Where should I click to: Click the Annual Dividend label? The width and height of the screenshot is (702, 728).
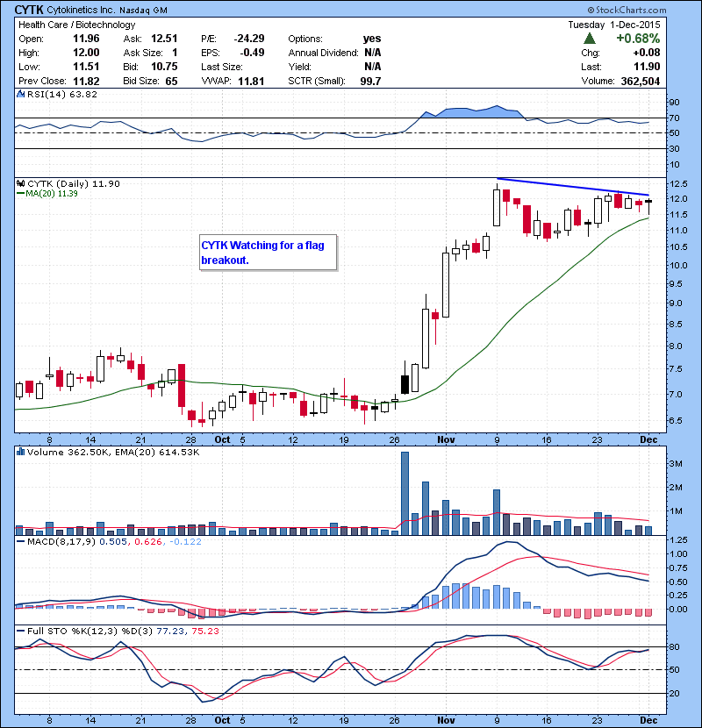point(323,53)
